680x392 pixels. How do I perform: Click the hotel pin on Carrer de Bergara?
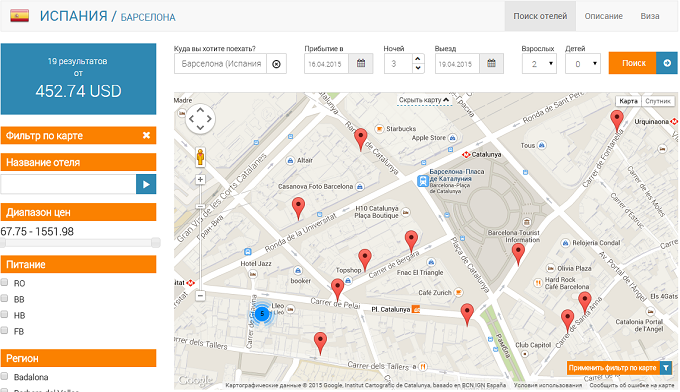pos(411,242)
